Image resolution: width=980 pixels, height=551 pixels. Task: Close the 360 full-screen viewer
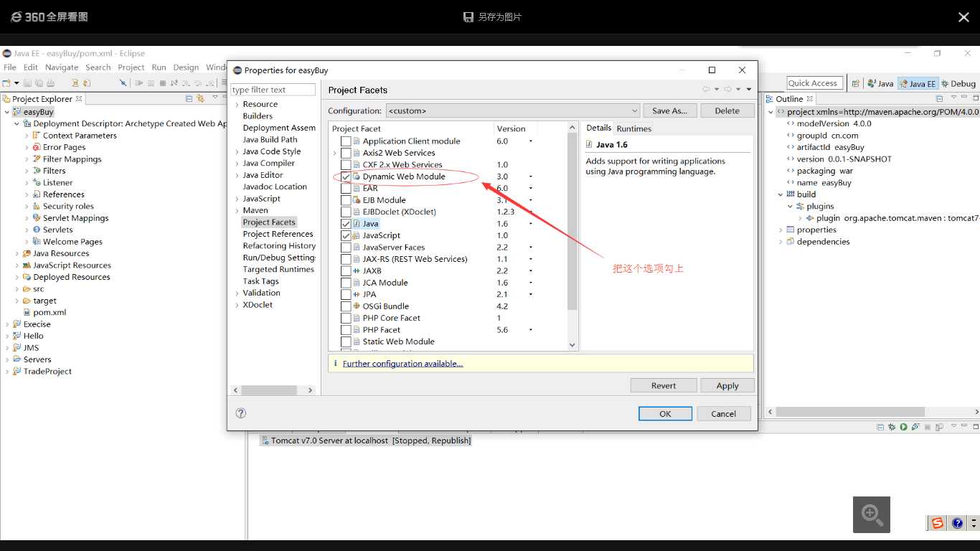(963, 17)
